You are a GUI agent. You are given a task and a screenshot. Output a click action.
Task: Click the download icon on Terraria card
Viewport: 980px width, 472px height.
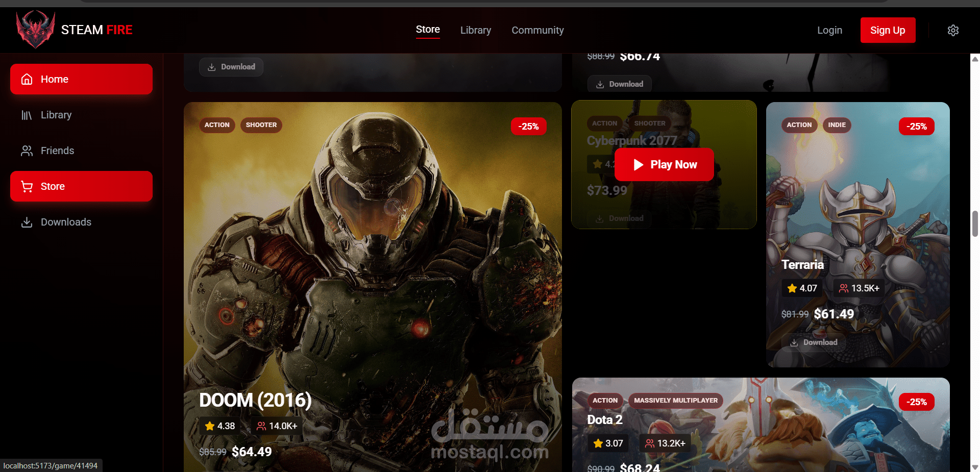(794, 342)
